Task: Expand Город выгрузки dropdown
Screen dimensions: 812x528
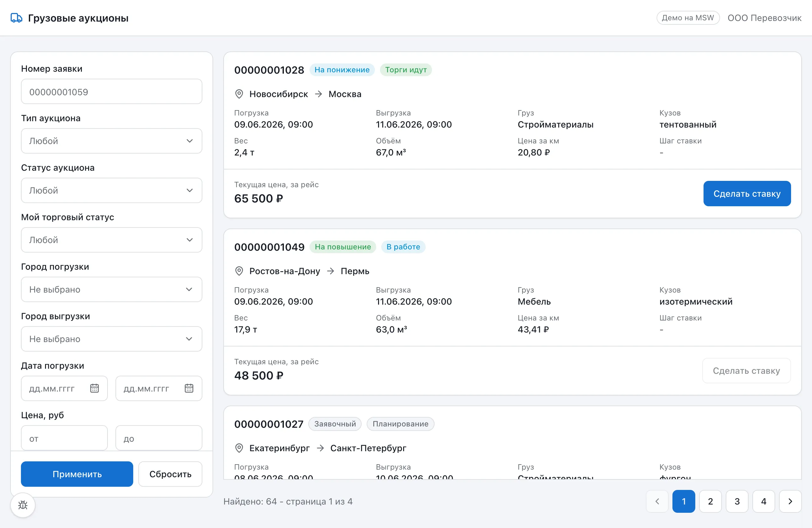Action: [112, 339]
